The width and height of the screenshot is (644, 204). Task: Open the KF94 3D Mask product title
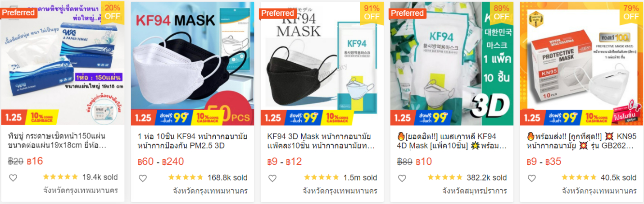pyautogui.click(x=322, y=141)
